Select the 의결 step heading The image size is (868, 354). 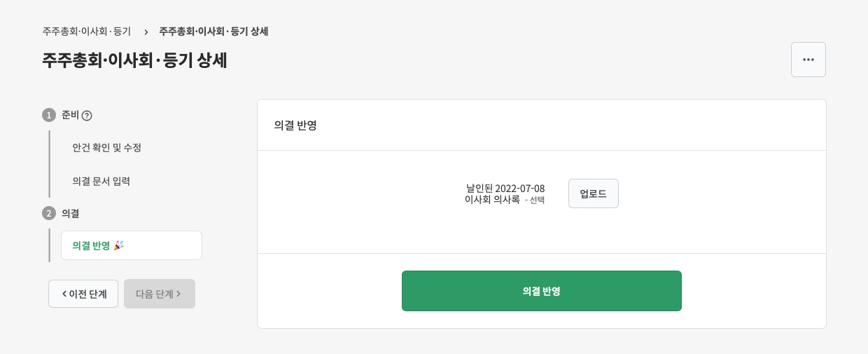pyautogui.click(x=70, y=213)
